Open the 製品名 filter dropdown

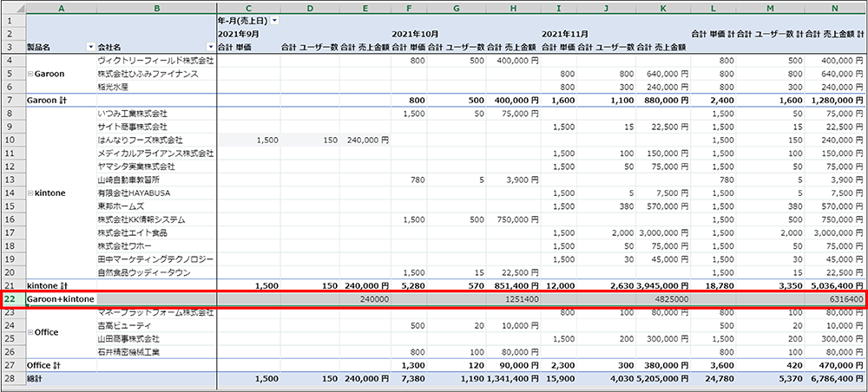point(91,47)
